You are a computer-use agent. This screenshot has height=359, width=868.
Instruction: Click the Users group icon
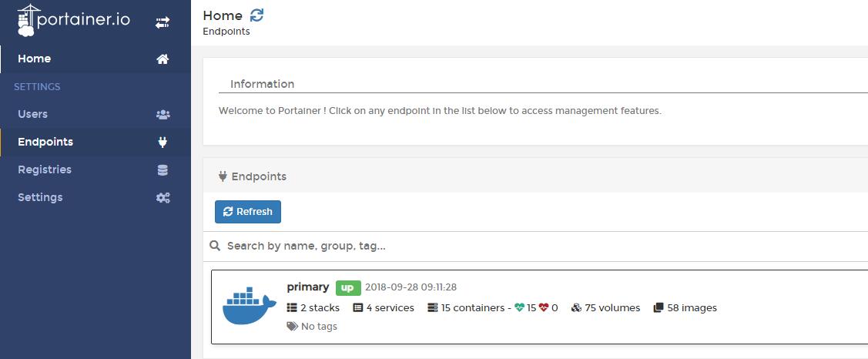[x=163, y=115]
